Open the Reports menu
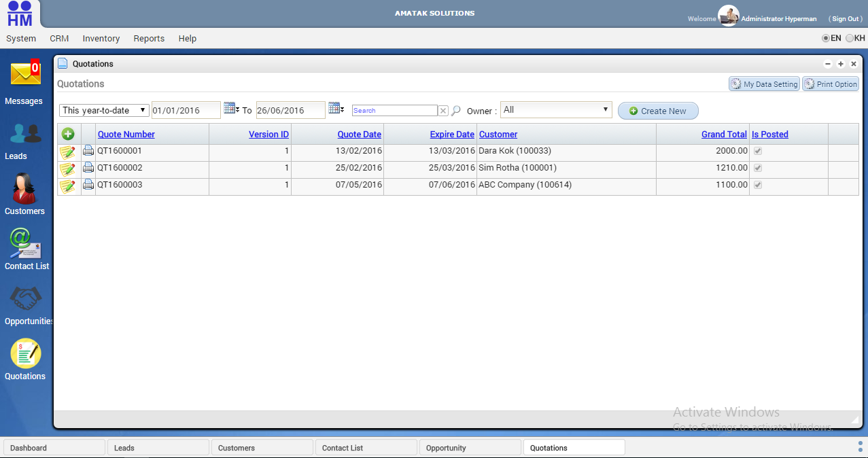 click(149, 39)
